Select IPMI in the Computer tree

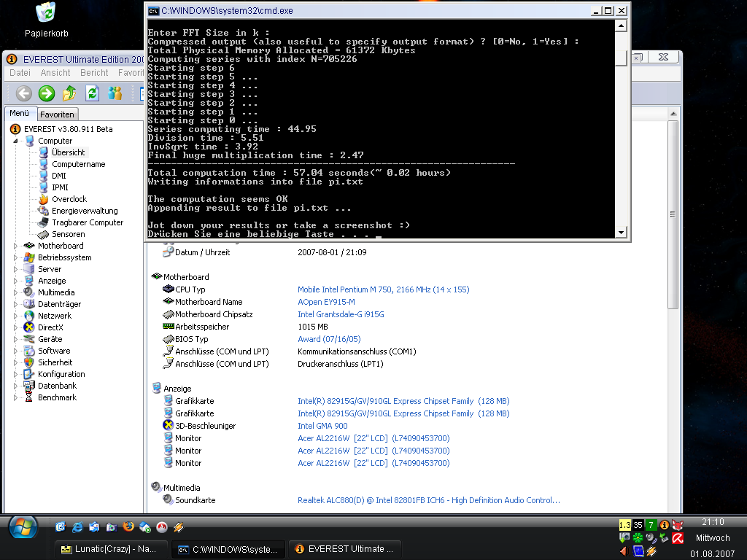click(60, 187)
